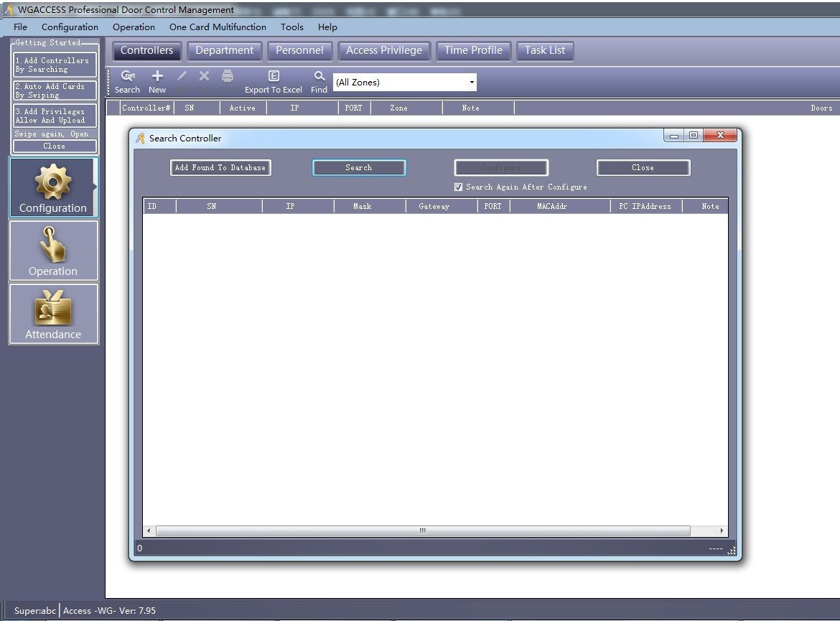Image resolution: width=840 pixels, height=621 pixels.
Task: Click the New controller plus icon
Action: click(157, 76)
